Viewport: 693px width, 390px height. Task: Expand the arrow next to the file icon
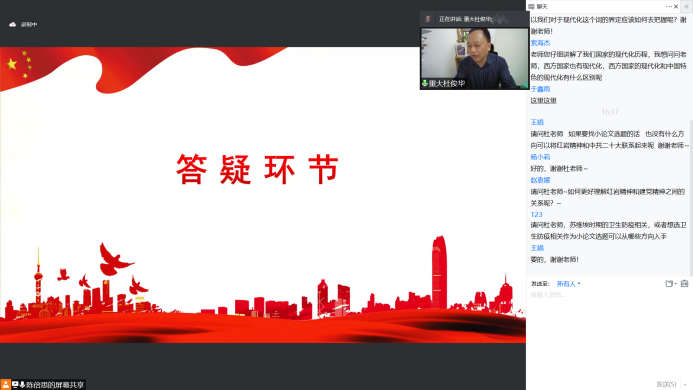675,283
